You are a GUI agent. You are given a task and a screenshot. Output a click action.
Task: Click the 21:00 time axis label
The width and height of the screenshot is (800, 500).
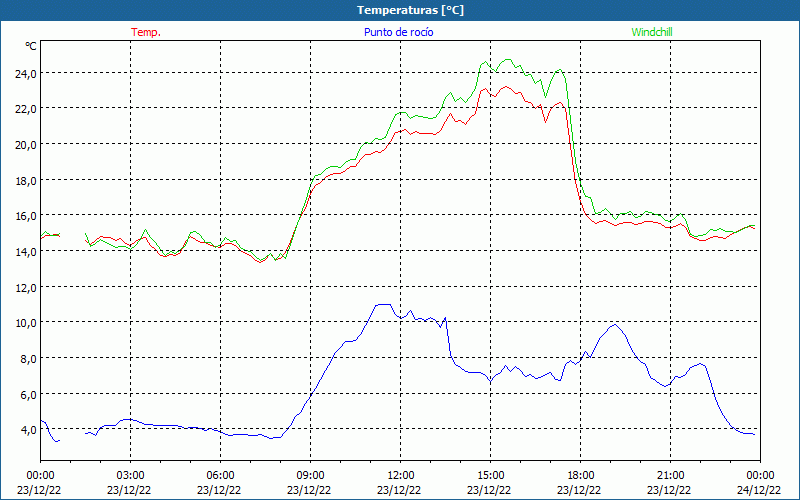click(670, 476)
